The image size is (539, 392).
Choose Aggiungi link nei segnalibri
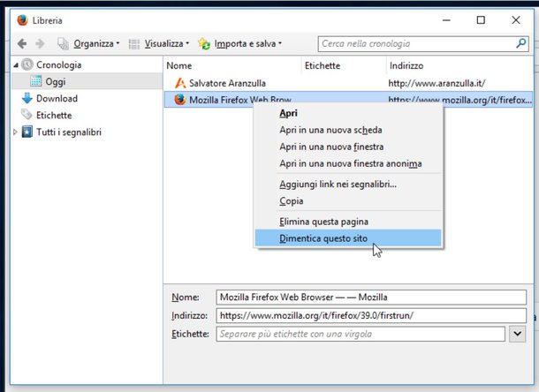(348, 185)
